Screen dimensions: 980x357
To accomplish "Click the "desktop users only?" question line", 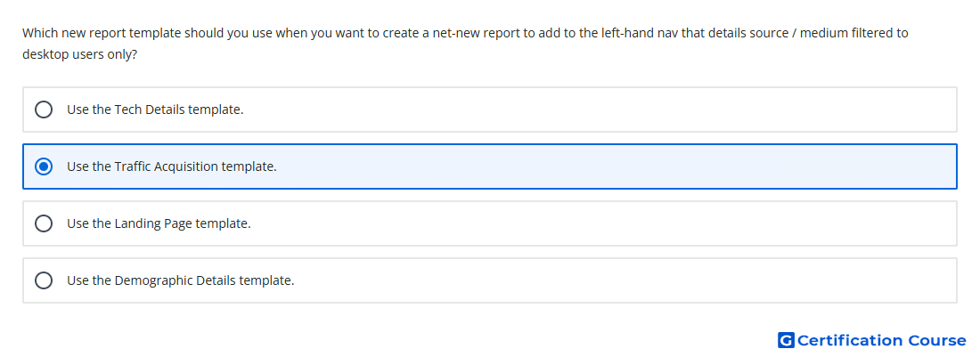I will click(80, 54).
